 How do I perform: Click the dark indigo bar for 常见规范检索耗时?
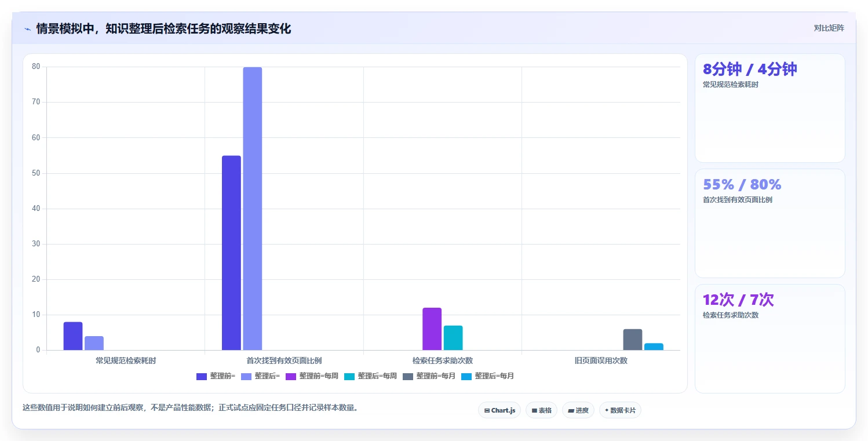73,336
